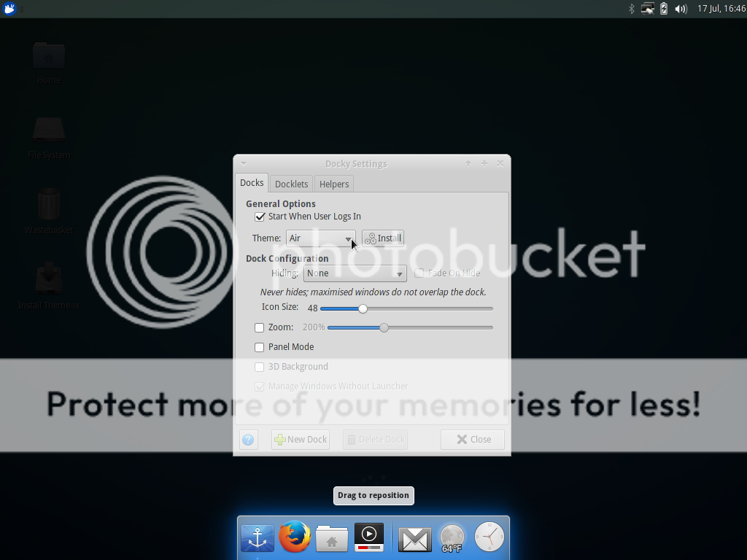Open the Hiding dropdown showing None

coord(355,273)
